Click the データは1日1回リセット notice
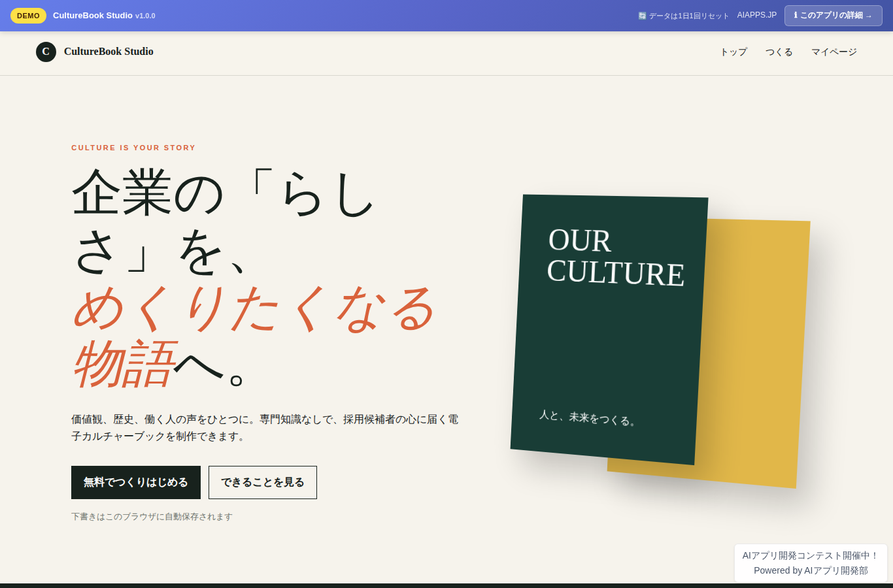 [688, 16]
